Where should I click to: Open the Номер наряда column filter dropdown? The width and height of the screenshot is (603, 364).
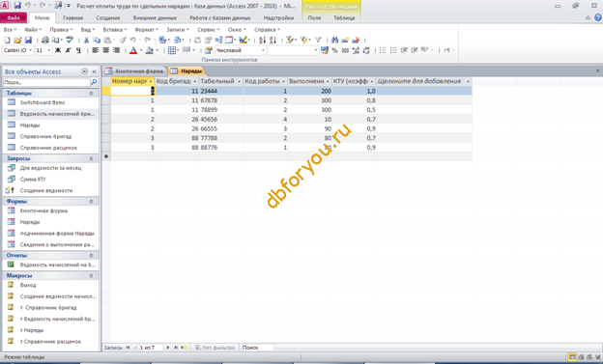151,81
